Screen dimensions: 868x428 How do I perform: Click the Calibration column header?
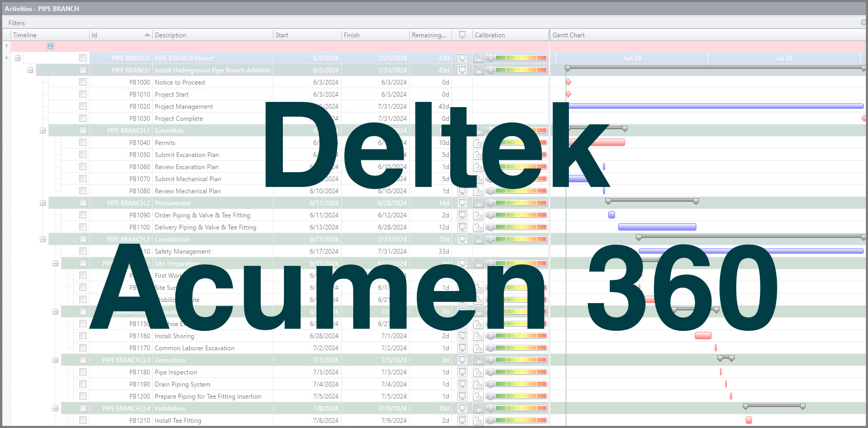tap(510, 35)
